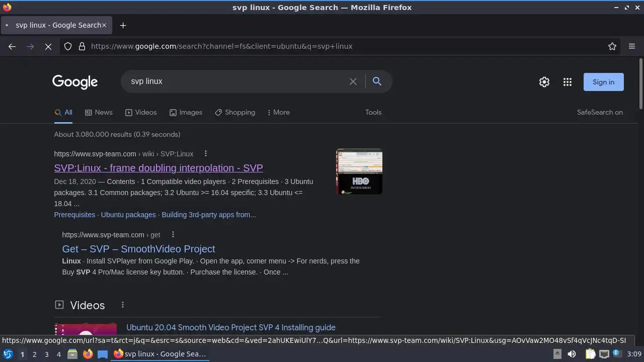
Task: Open Get – SVP – SmoothVideo Project link
Action: 138,249
